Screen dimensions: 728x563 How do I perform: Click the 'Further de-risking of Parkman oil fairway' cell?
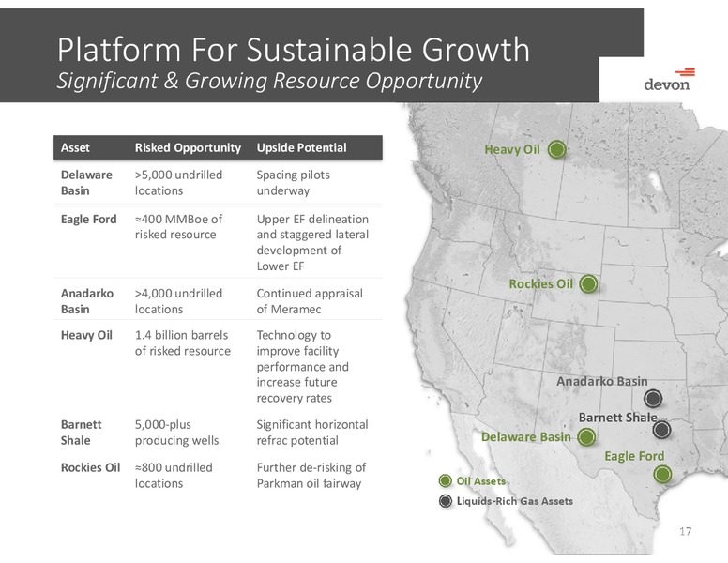tap(311, 475)
